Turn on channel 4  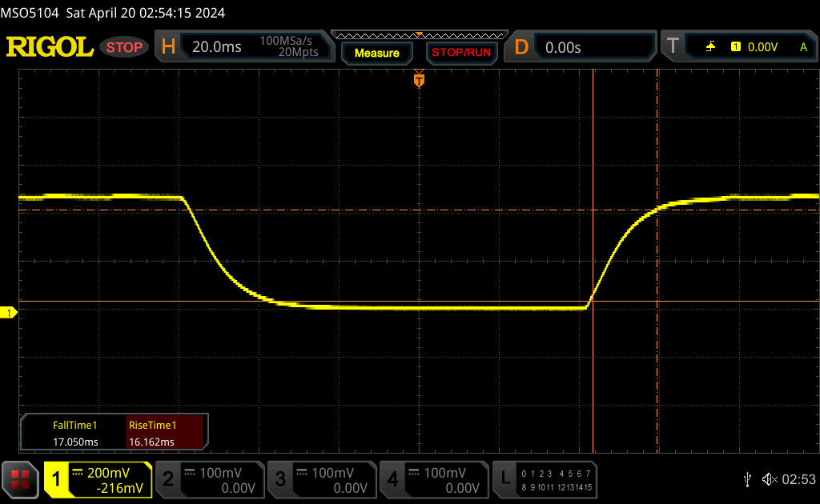click(433, 479)
